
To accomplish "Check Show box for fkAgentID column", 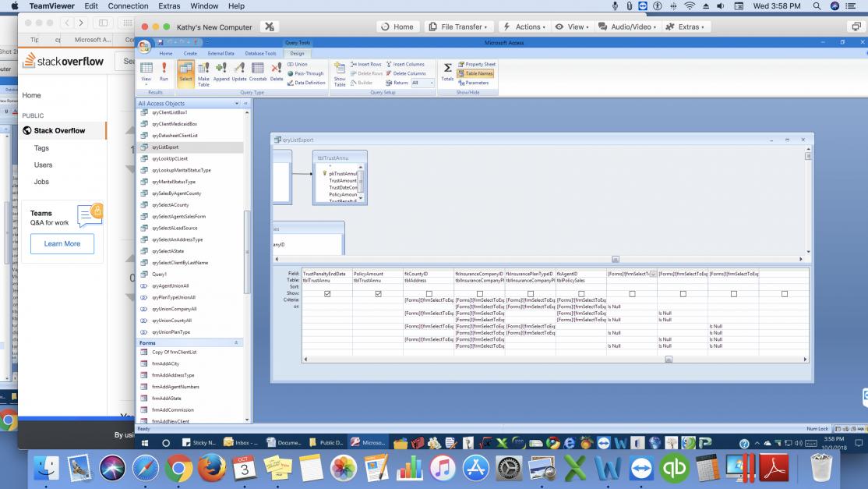I will pos(581,293).
